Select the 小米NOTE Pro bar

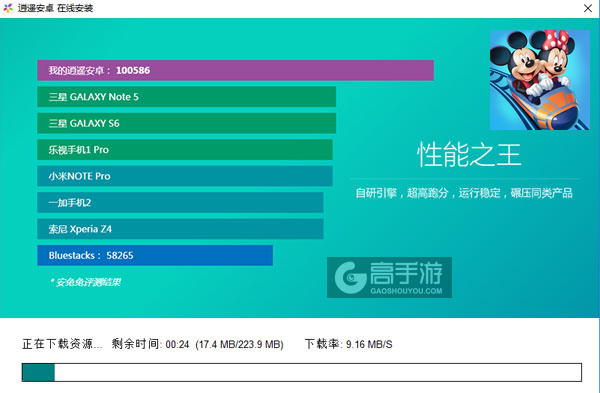click(x=185, y=176)
